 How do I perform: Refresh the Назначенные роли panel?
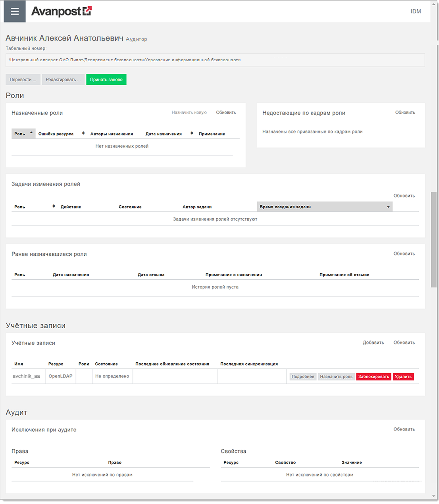226,113
